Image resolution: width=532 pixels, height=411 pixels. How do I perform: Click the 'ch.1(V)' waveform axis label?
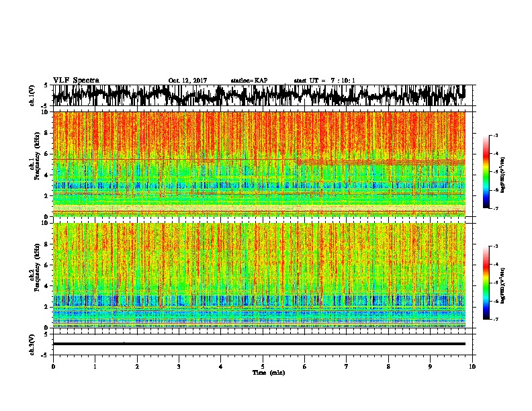coord(32,95)
